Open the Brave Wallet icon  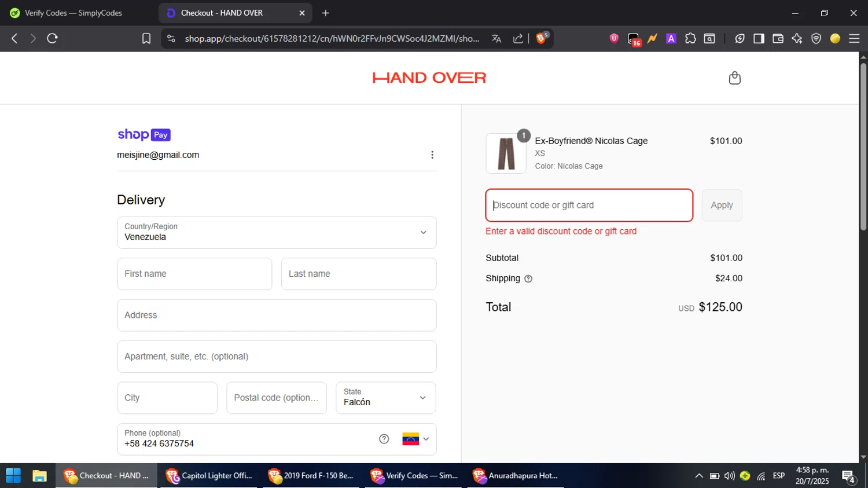pyautogui.click(x=778, y=38)
